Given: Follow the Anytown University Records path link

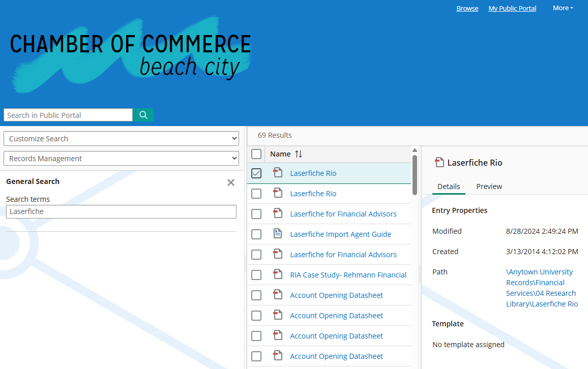Looking at the screenshot, I should (x=542, y=288).
